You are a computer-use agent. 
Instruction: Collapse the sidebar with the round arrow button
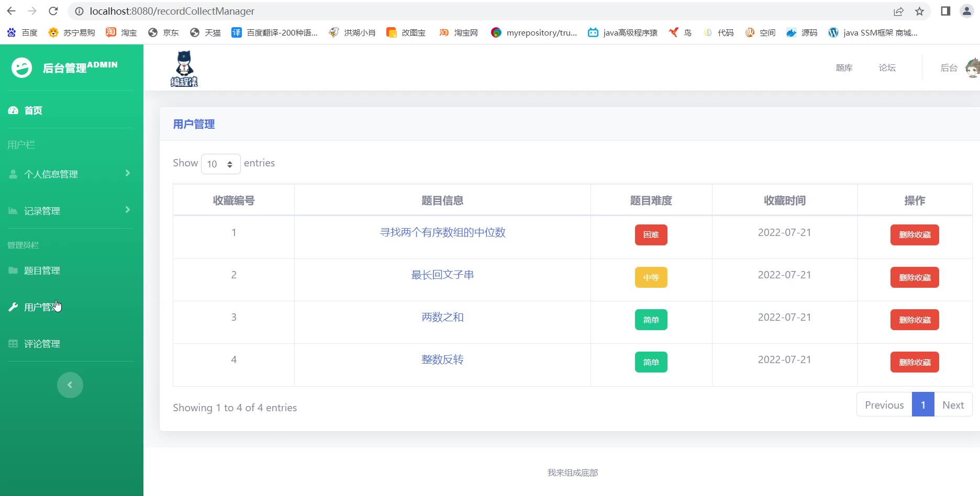point(70,385)
